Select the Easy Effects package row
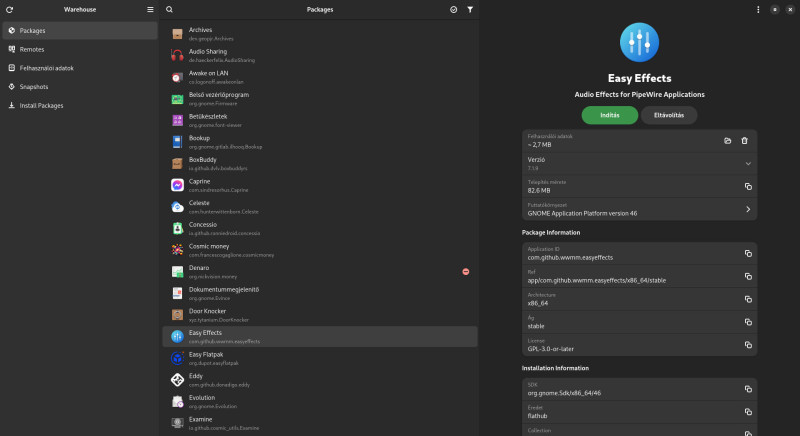Viewport: 800px width, 436px height. point(320,337)
